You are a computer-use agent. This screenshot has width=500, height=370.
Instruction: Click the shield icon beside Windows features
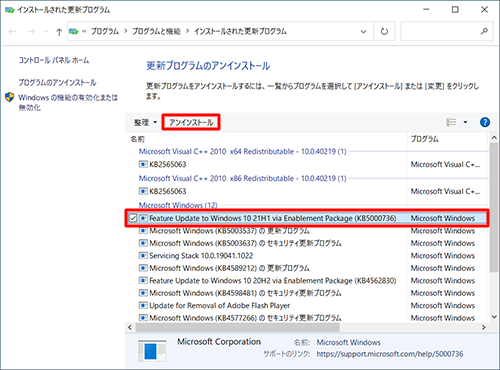10,97
